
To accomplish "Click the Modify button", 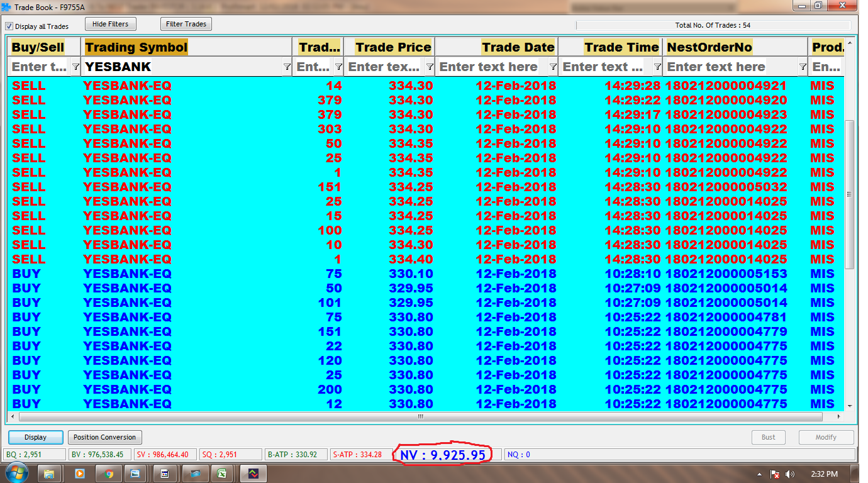I will [826, 437].
